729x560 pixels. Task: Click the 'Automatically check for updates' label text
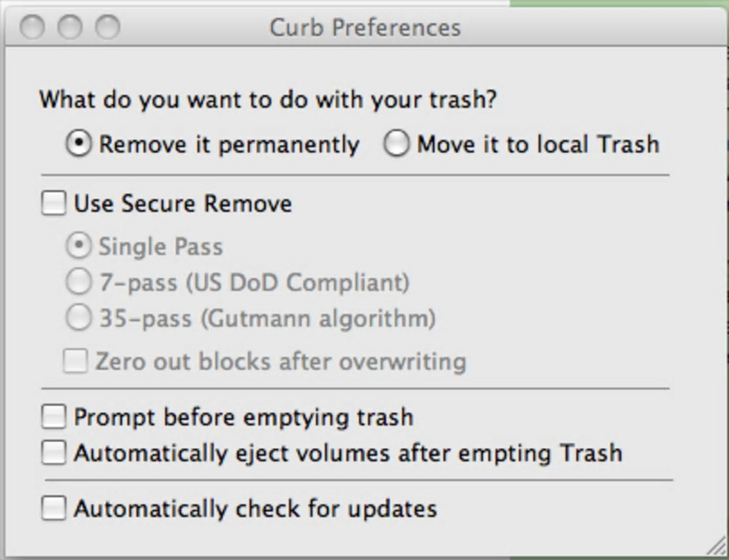coord(255,509)
